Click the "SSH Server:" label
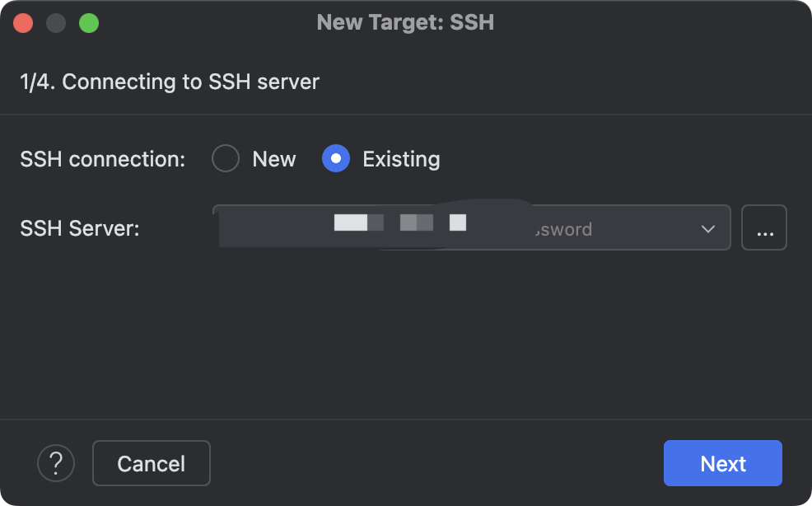812x506 pixels. click(80, 228)
